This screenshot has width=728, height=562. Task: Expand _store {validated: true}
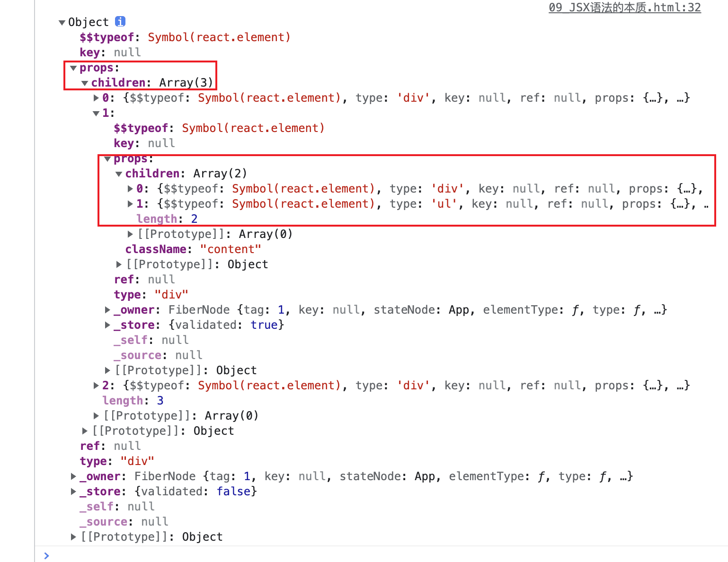pyautogui.click(x=107, y=325)
